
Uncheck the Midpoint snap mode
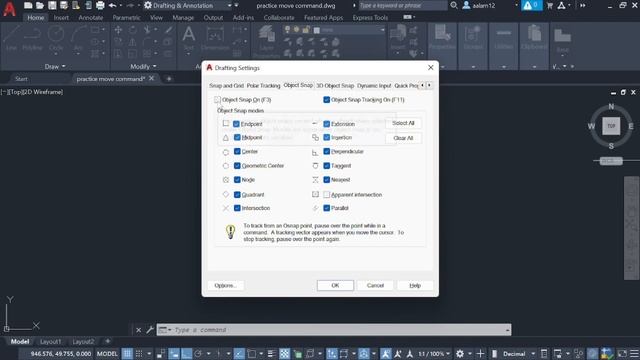tap(237, 138)
